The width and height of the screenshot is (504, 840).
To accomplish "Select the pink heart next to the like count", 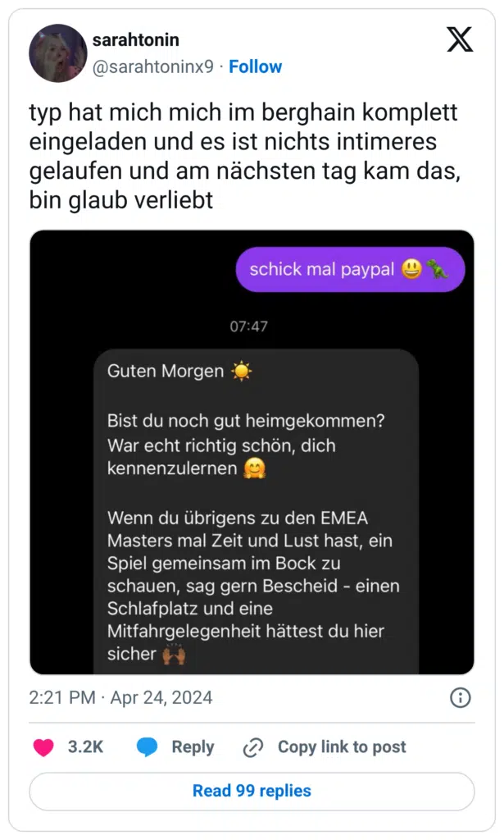I will coord(43,746).
